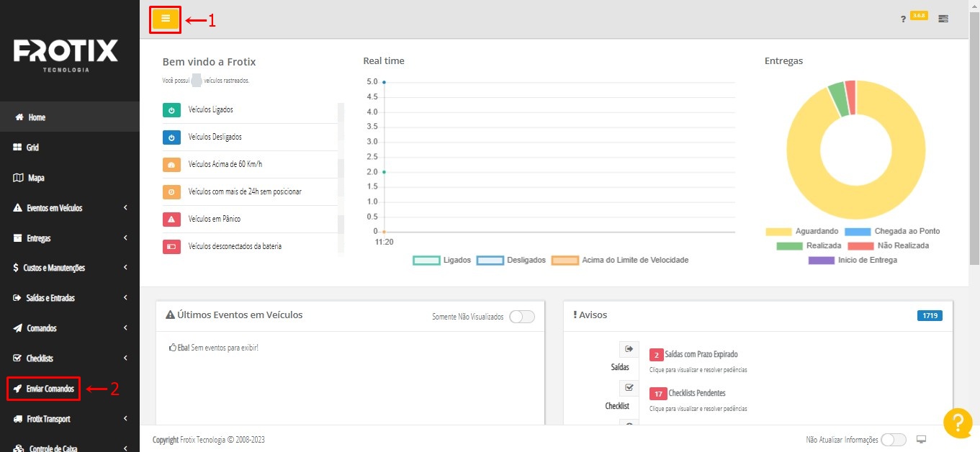Image resolution: width=980 pixels, height=452 pixels.
Task: Toggle the Somente Não Visualizados switch
Action: (x=522, y=317)
